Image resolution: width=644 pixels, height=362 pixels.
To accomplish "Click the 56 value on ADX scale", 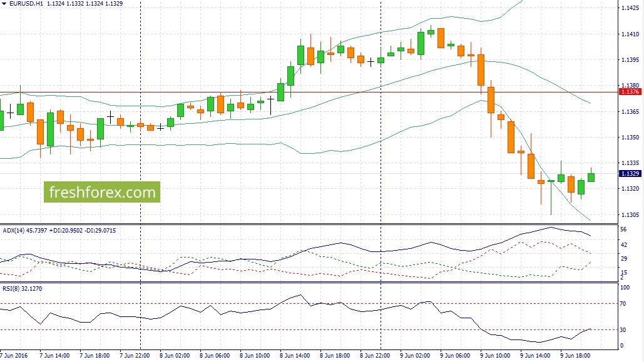I will point(623,229).
